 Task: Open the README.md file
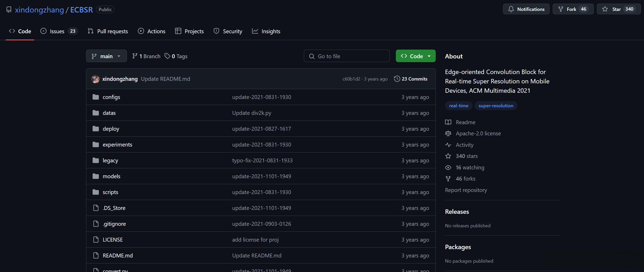118,255
